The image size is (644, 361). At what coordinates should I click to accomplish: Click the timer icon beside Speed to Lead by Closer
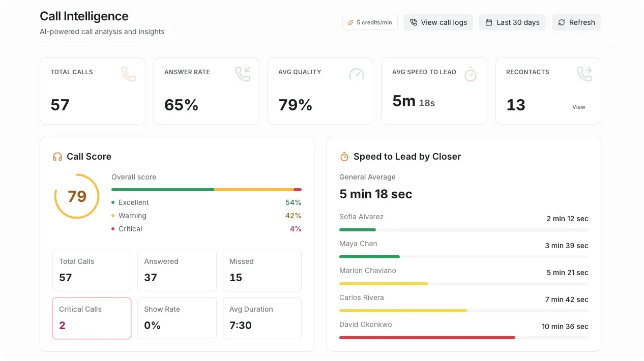(x=344, y=157)
